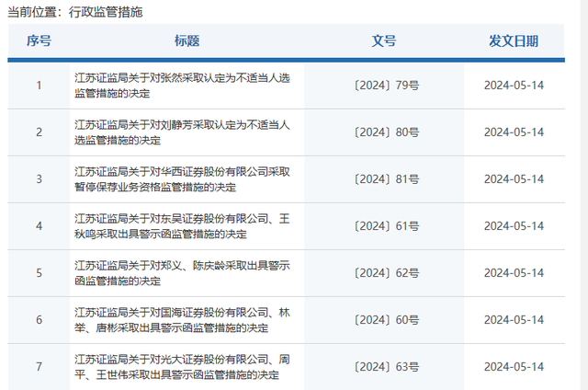Click the 标题 column header
Screen dimensions: 588x390
(x=187, y=40)
